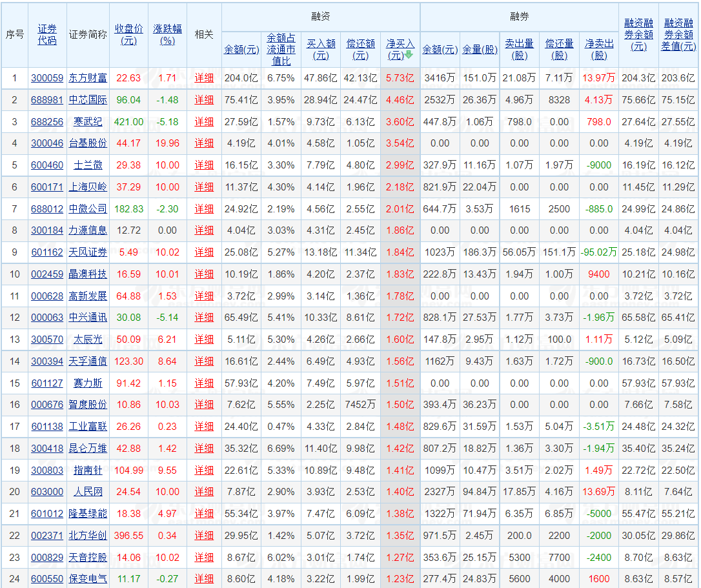This screenshot has width=701, height=588.
Task: Open the 详细 link for 保变电气
Action: click(x=204, y=579)
